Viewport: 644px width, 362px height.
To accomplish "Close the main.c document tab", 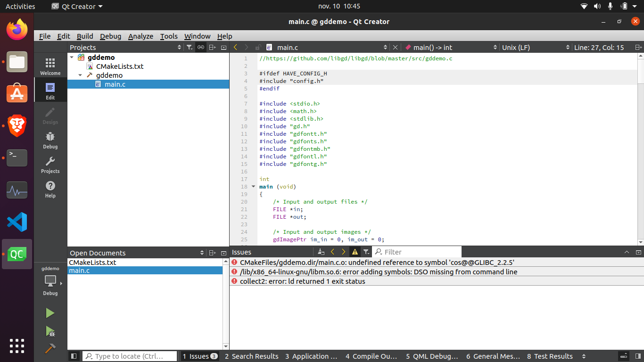I will pyautogui.click(x=395, y=47).
